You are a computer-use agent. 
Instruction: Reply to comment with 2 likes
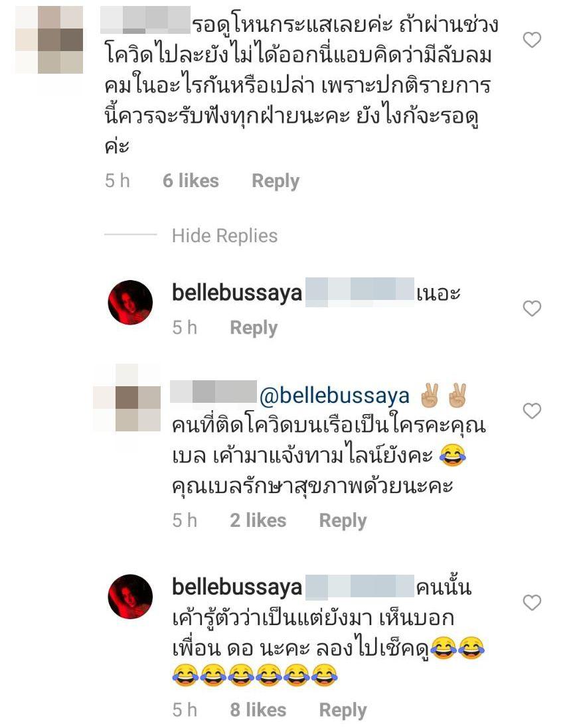click(343, 520)
